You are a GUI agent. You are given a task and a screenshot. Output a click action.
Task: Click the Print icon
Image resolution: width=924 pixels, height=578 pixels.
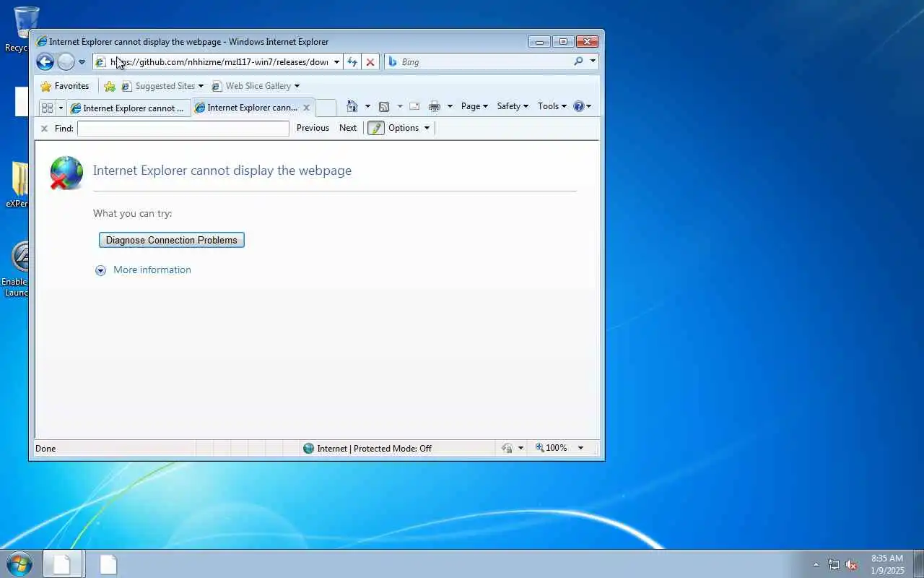click(435, 106)
